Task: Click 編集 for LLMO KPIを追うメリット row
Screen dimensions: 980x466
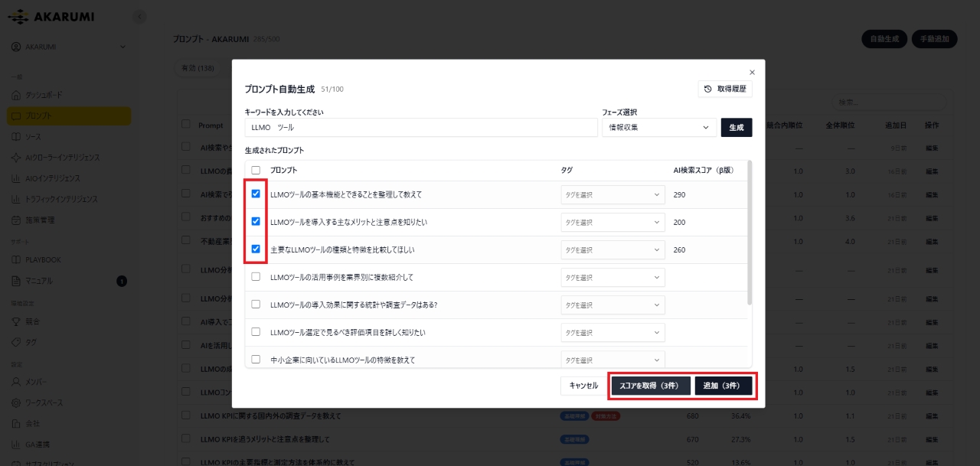Action: tap(932, 439)
